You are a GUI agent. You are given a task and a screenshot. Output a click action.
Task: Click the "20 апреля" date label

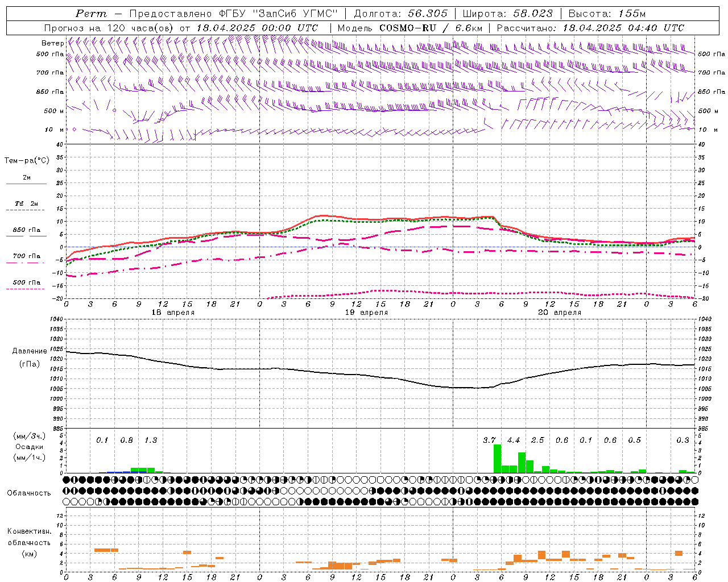tap(560, 313)
